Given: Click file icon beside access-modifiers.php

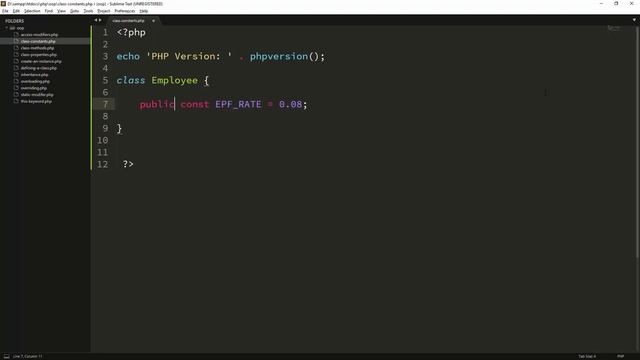Looking at the screenshot, I should (16, 35).
